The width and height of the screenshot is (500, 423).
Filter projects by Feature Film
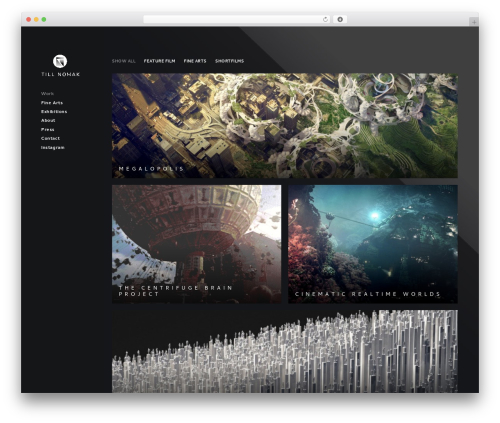coord(159,61)
